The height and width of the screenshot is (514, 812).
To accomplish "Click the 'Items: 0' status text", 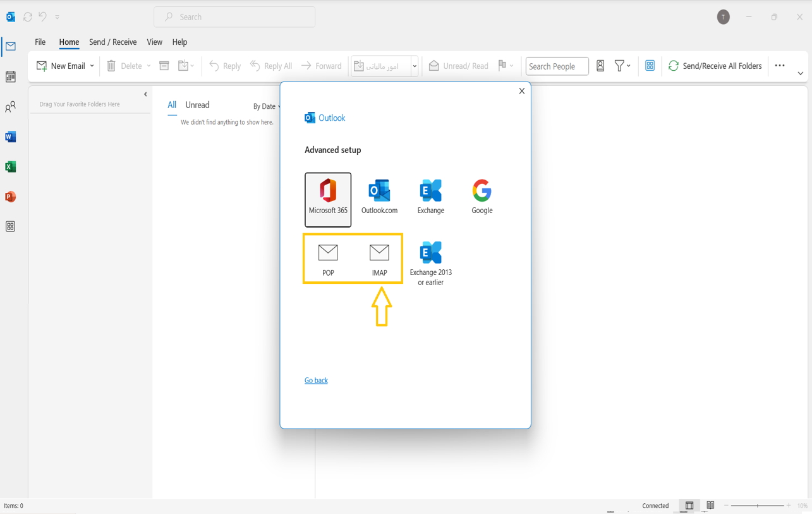I will click(x=13, y=506).
